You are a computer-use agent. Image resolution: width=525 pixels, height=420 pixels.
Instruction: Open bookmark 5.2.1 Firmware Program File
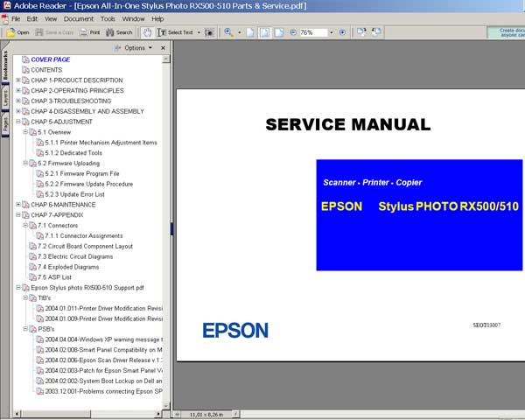[82, 174]
